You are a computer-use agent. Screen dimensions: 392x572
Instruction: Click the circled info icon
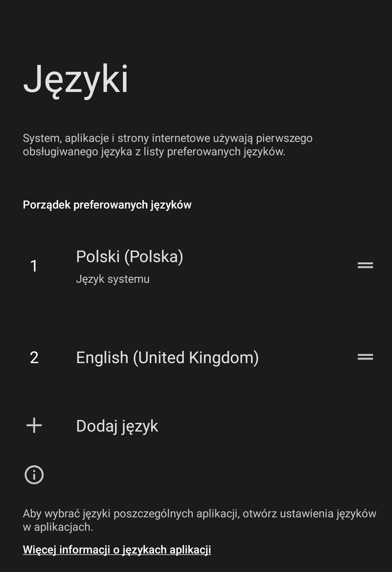click(34, 475)
